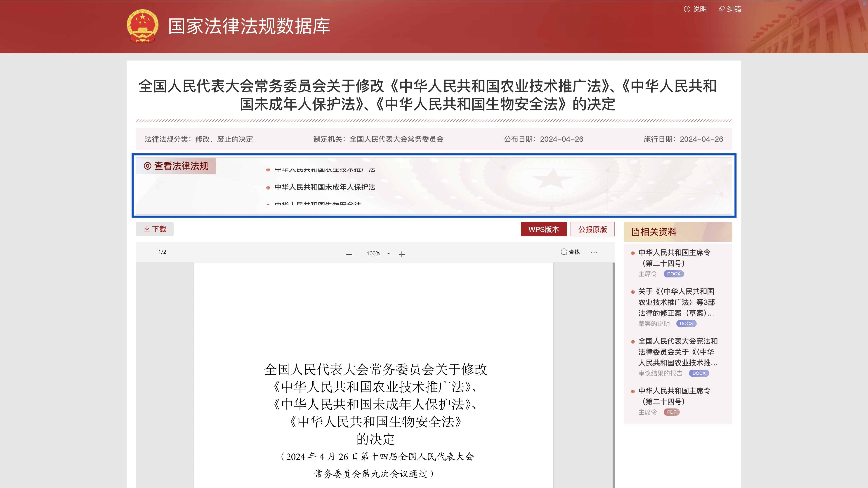Click the 纠错 correction icon

coord(722,9)
